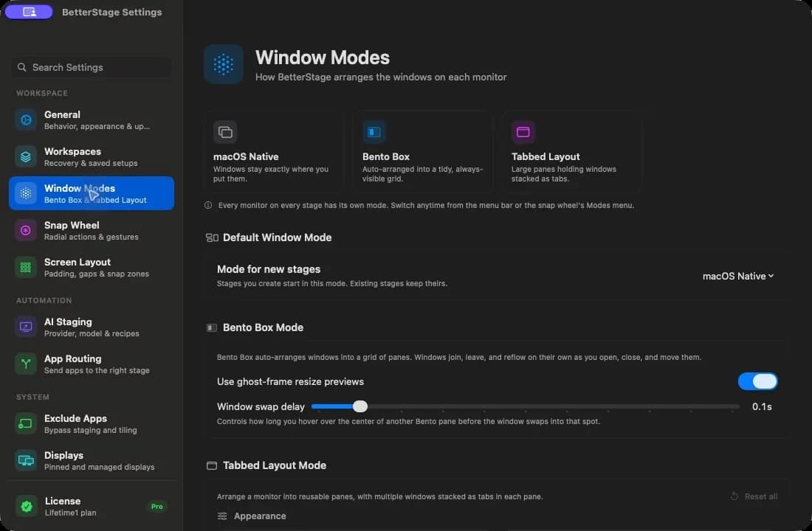The image size is (812, 531).
Task: Switch to AI Staging settings
Action: [91, 327]
